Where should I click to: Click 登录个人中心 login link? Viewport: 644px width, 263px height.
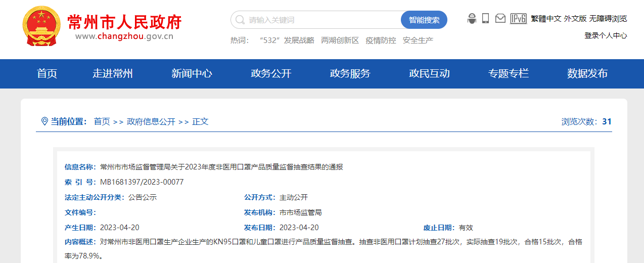(606, 35)
